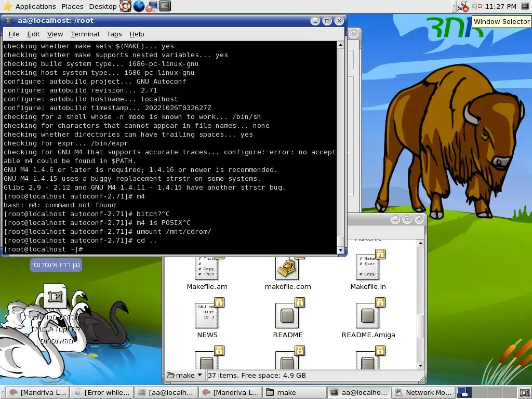Click the lock emblem on README file
Screen dimensions: 532x399
[x=300, y=302]
